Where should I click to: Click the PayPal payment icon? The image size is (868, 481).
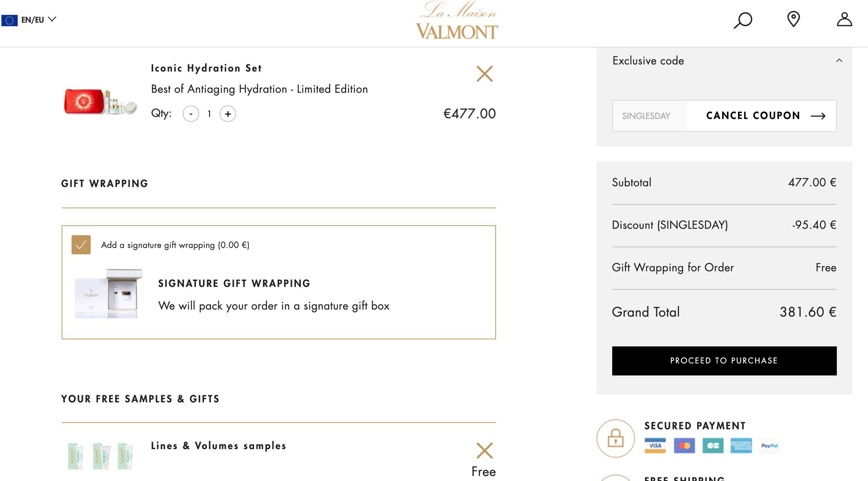(x=769, y=446)
